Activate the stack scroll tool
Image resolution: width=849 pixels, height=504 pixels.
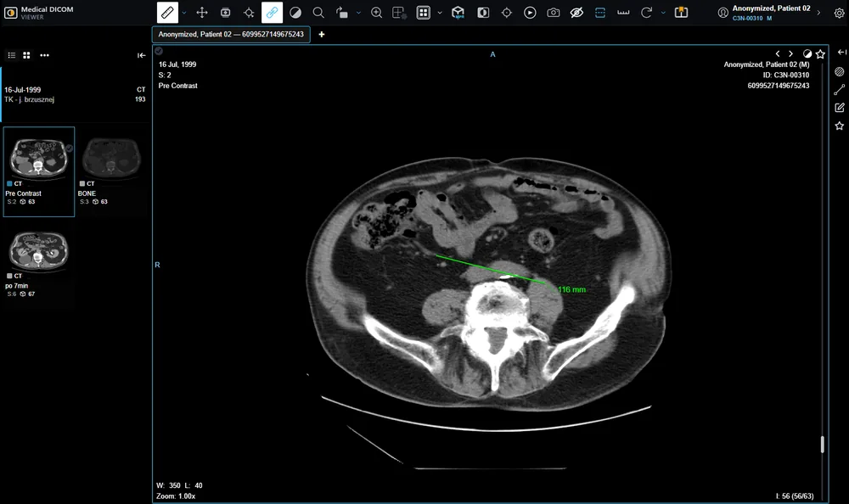pyautogui.click(x=225, y=13)
